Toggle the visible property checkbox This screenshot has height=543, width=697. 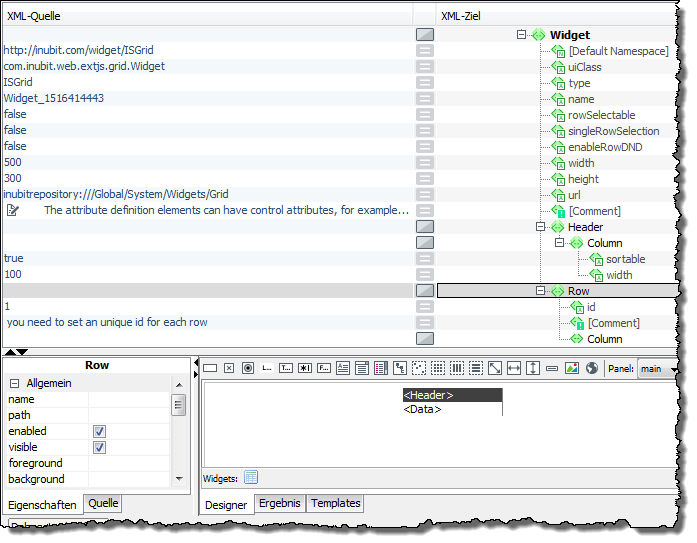coord(99,447)
